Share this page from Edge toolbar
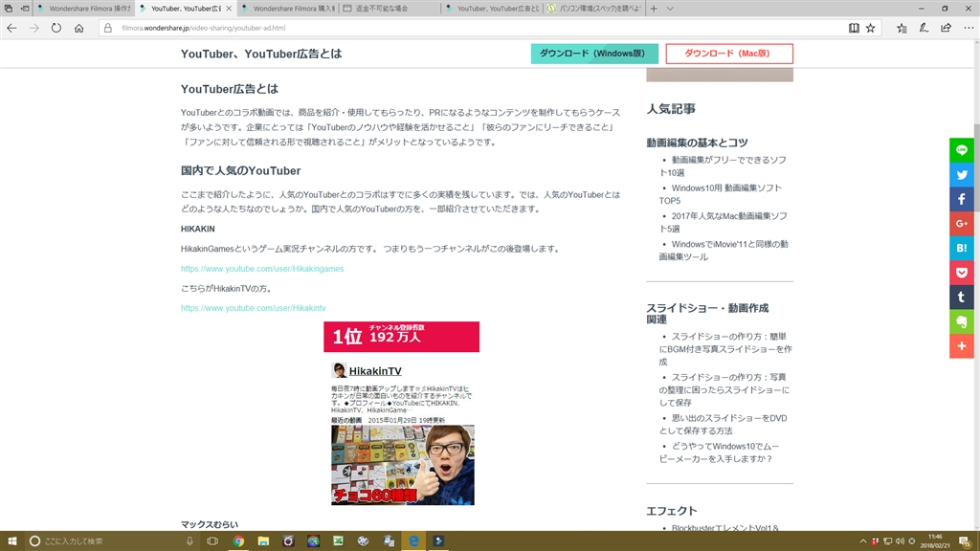This screenshot has width=980, height=551. tap(947, 28)
